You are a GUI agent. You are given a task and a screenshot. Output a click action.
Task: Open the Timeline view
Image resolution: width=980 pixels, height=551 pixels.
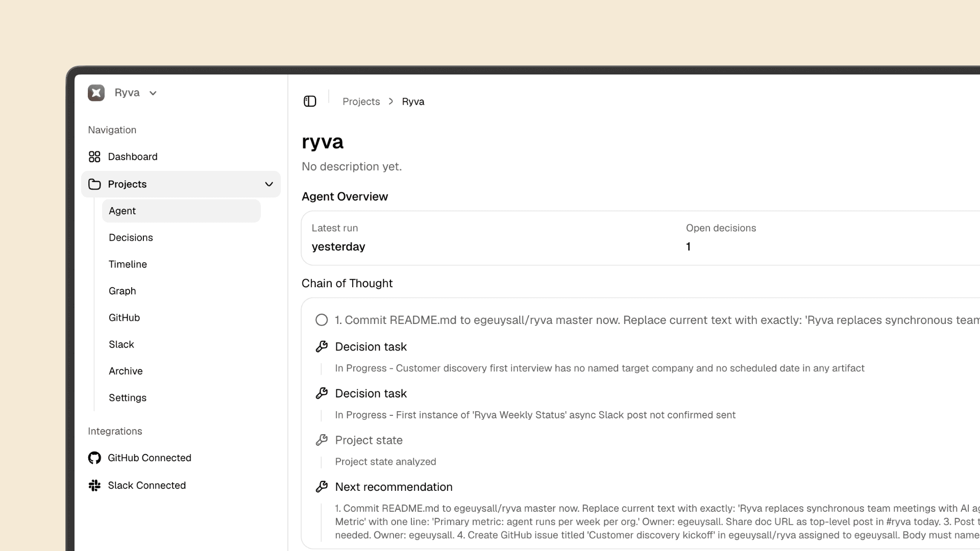[127, 264]
